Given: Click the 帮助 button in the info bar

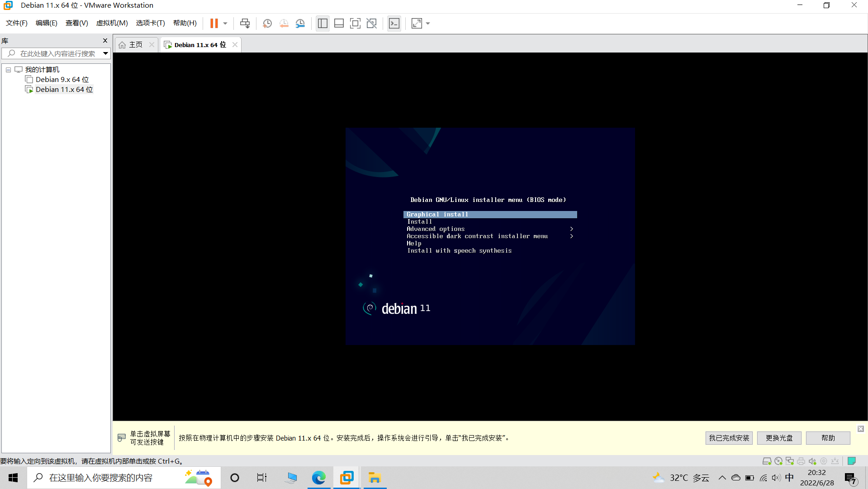Looking at the screenshot, I should coord(828,438).
